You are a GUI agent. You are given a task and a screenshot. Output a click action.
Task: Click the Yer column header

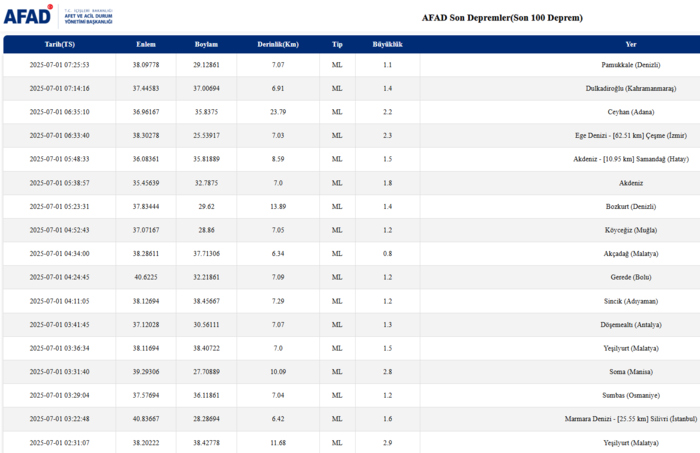coord(630,45)
